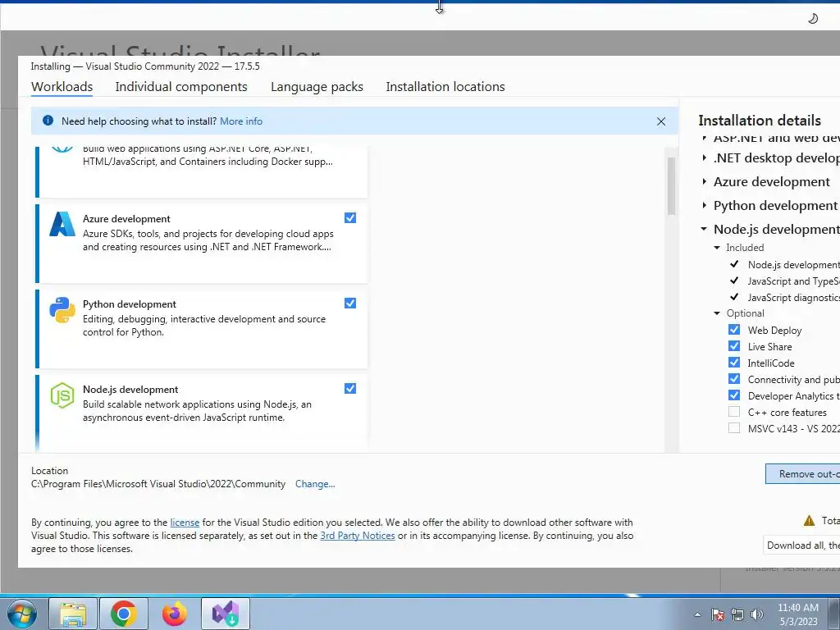The width and height of the screenshot is (840, 630).
Task: Open the 3rd Party Notices link
Action: coord(358,536)
